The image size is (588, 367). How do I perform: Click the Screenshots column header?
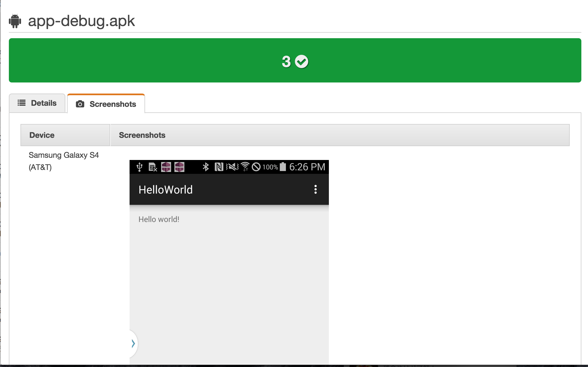pyautogui.click(x=142, y=135)
